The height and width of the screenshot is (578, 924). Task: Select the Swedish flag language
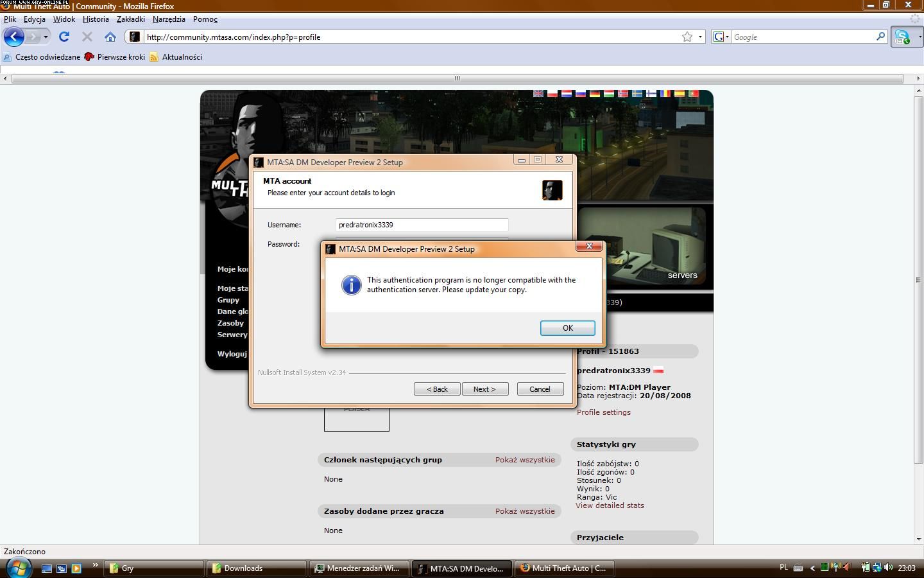pyautogui.click(x=637, y=94)
